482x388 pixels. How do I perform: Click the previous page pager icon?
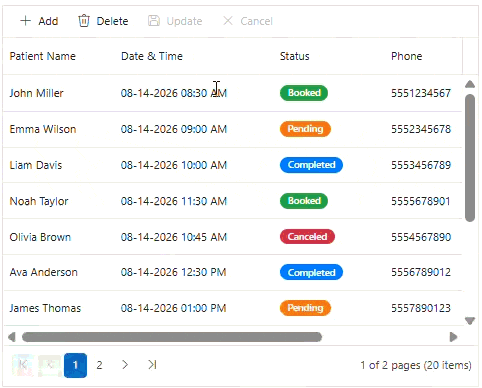click(49, 365)
